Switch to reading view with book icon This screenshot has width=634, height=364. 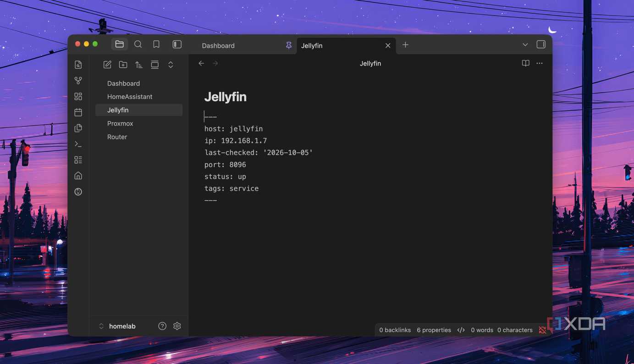click(526, 63)
